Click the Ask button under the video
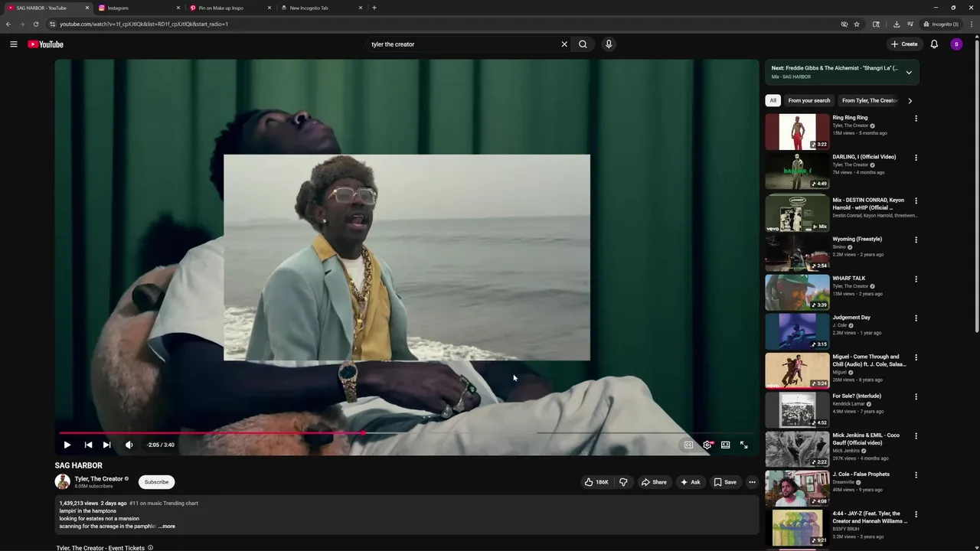The image size is (980, 551). coord(691,482)
